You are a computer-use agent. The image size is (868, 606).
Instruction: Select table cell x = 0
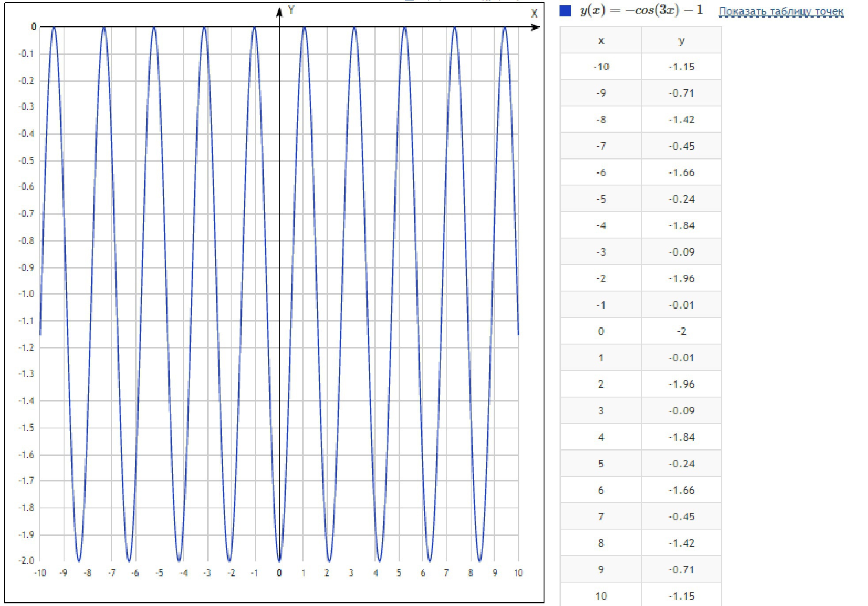601,331
